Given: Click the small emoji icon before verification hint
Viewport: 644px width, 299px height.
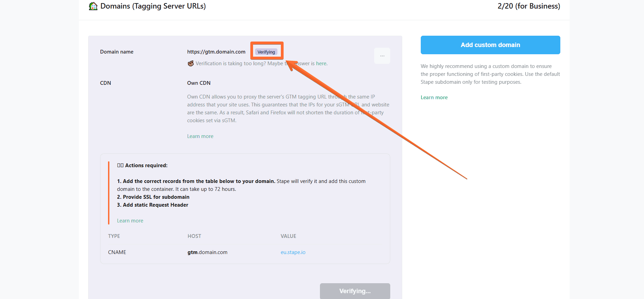Looking at the screenshot, I should coord(191,64).
